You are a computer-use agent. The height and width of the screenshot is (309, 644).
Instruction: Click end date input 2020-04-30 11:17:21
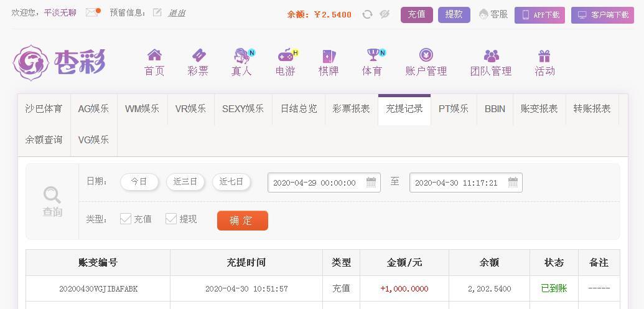tap(466, 183)
